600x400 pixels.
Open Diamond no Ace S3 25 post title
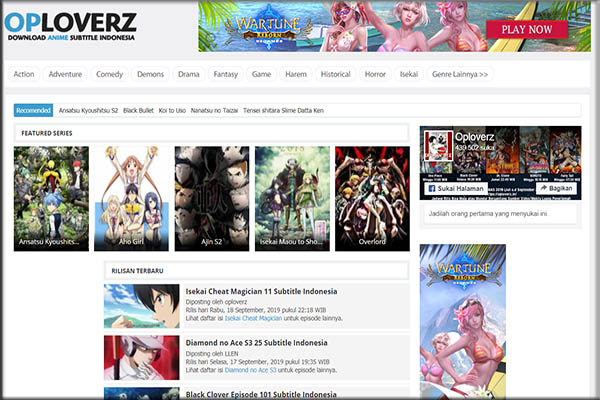(x=256, y=343)
